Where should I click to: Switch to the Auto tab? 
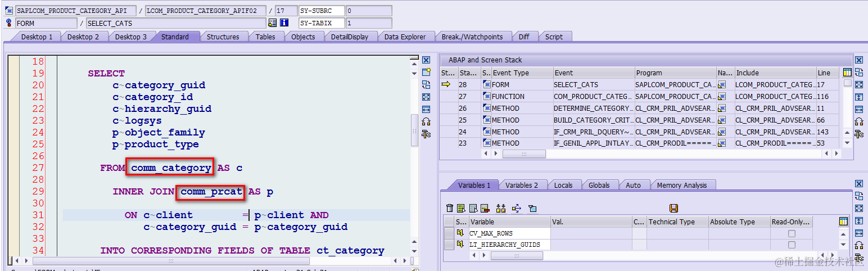coord(633,185)
